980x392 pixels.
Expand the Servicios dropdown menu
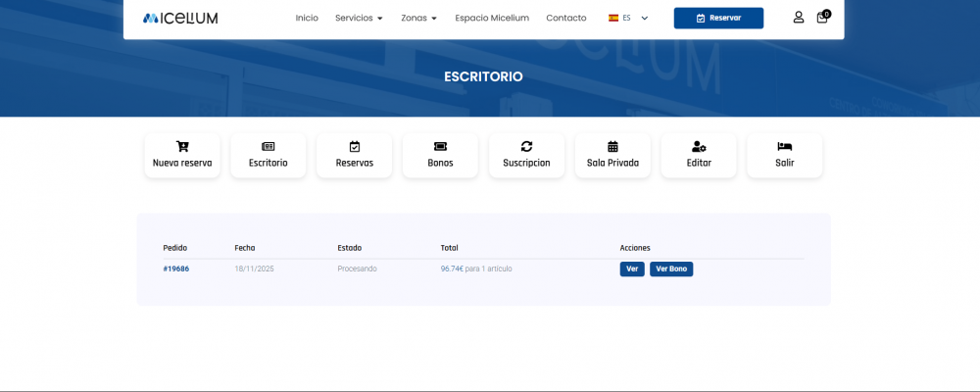(359, 18)
